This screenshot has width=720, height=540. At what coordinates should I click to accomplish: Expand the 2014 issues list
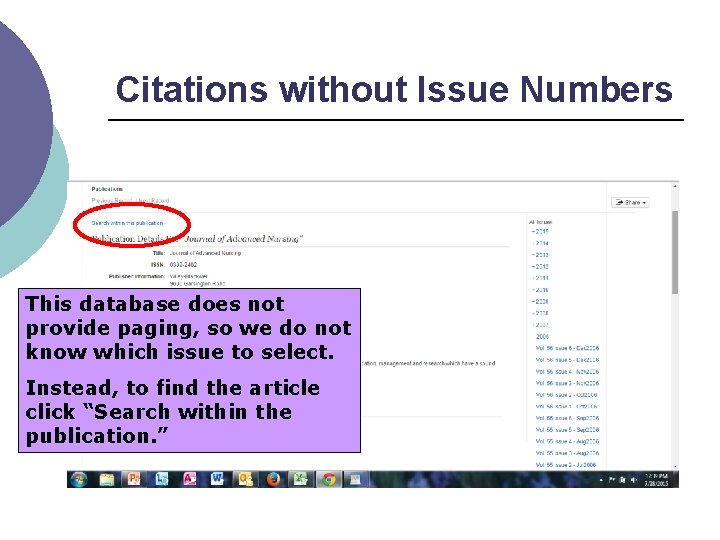click(540, 243)
